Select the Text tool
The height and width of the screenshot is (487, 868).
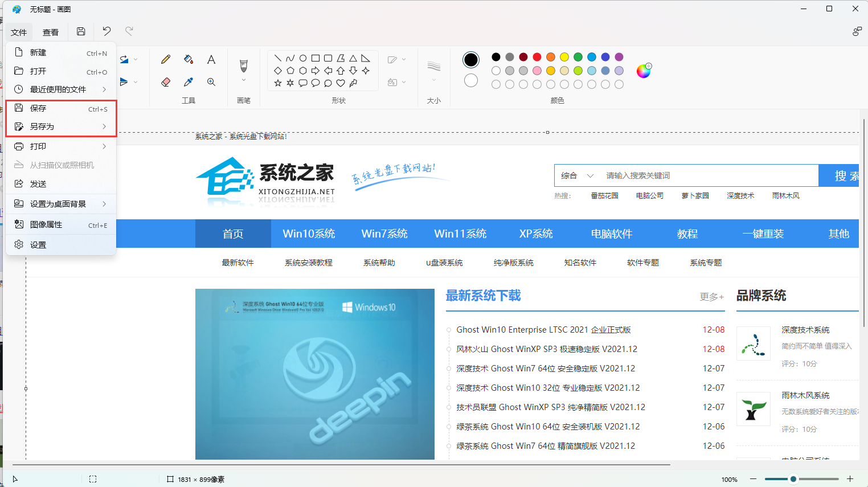pyautogui.click(x=211, y=59)
